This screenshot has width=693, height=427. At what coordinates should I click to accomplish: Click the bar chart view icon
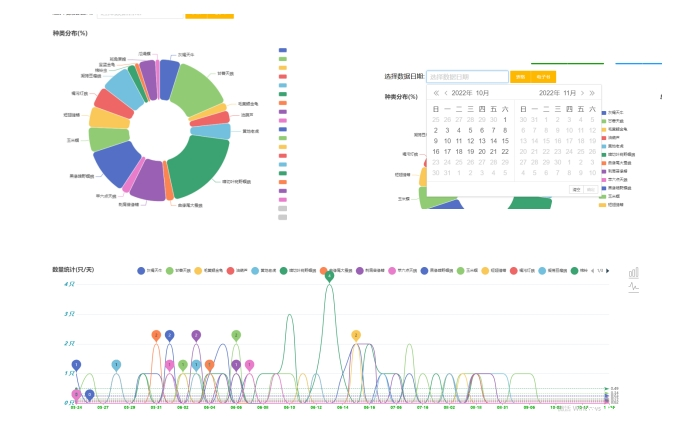click(x=633, y=272)
